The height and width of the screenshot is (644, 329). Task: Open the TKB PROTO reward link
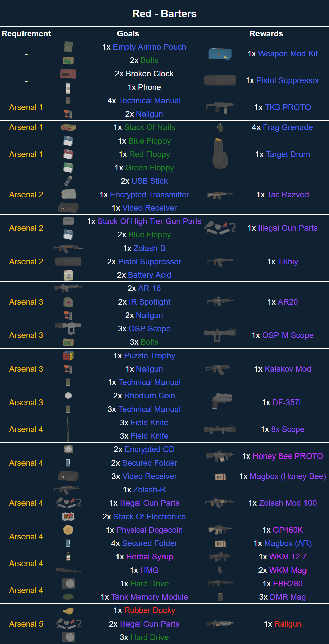click(x=288, y=107)
